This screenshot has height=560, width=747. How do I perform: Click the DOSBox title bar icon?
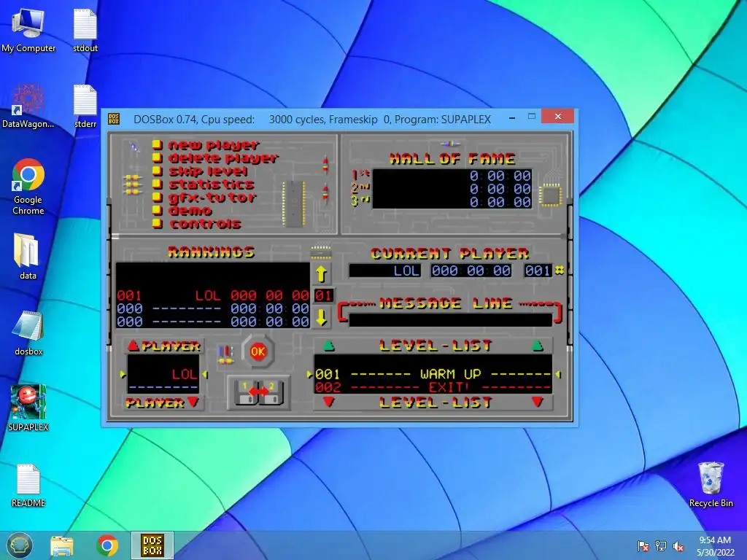pyautogui.click(x=114, y=119)
